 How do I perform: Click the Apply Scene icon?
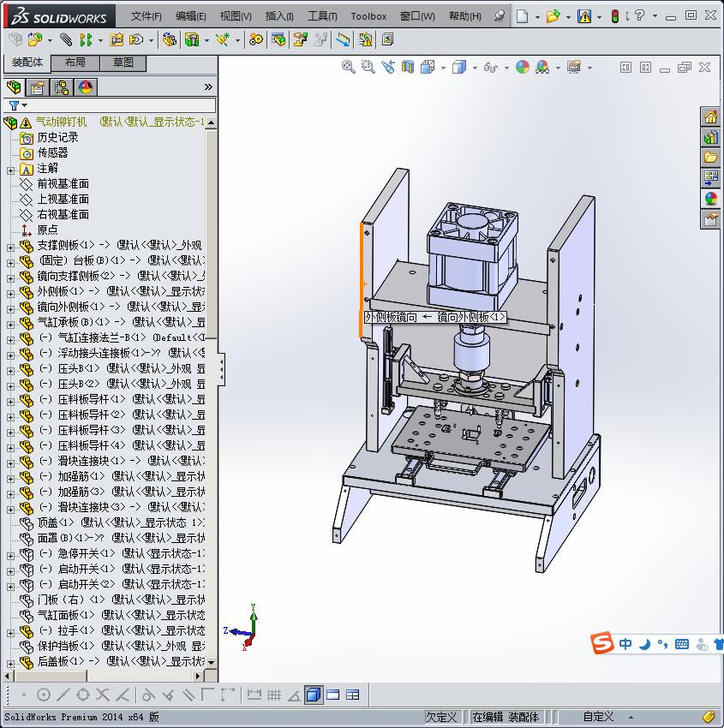tap(542, 68)
